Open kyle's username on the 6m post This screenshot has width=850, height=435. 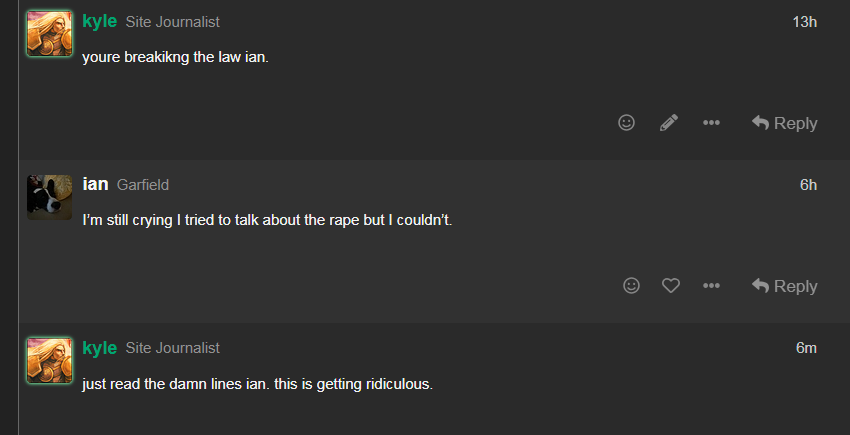(x=99, y=347)
